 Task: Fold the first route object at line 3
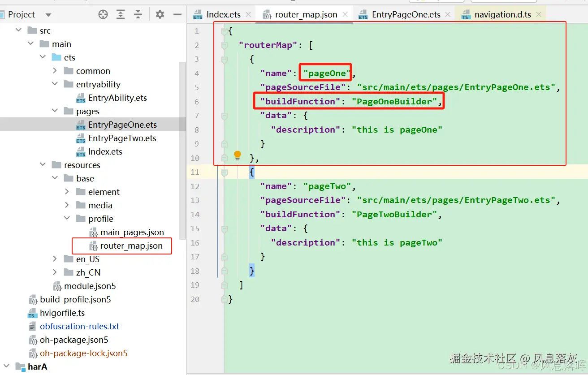pyautogui.click(x=225, y=59)
